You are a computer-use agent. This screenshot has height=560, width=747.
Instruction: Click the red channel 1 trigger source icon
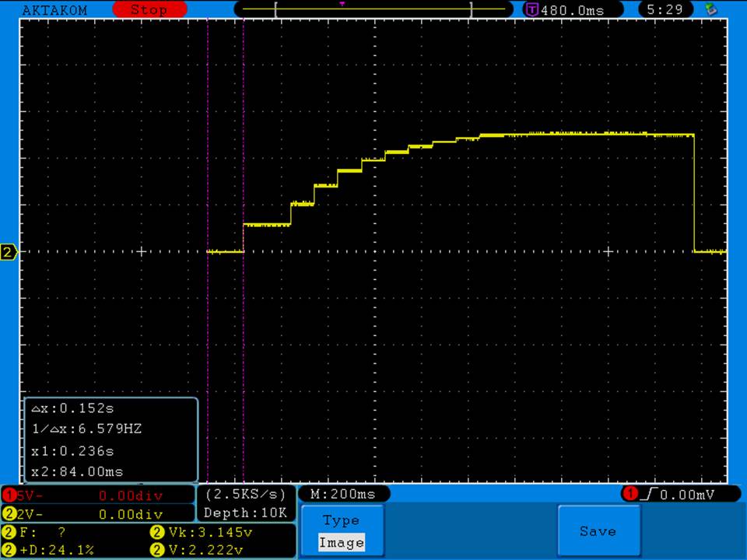pos(630,494)
